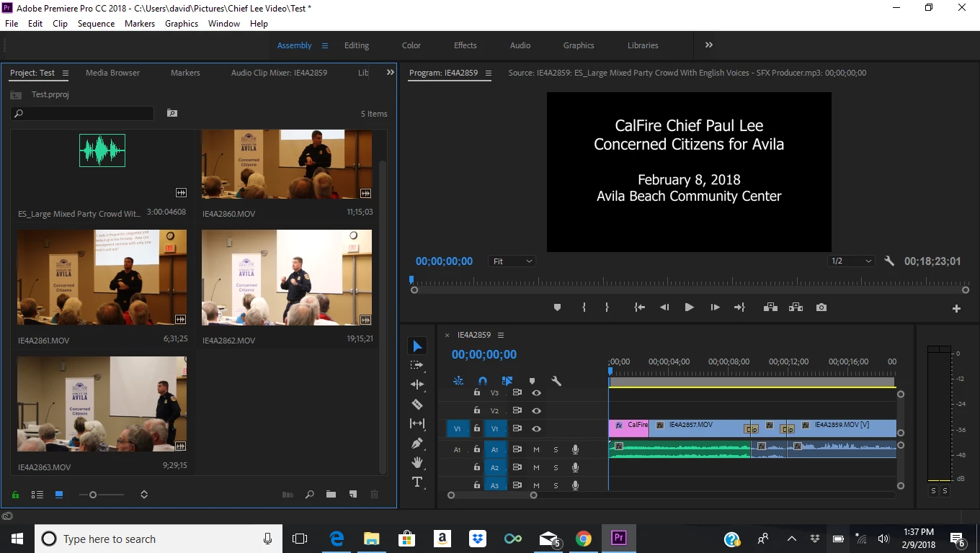
Task: Click Play-Stop toggle in Program monitor
Action: [x=689, y=307]
